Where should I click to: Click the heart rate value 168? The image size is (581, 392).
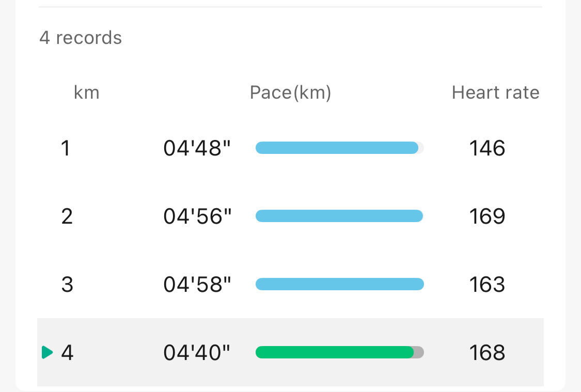(x=487, y=353)
